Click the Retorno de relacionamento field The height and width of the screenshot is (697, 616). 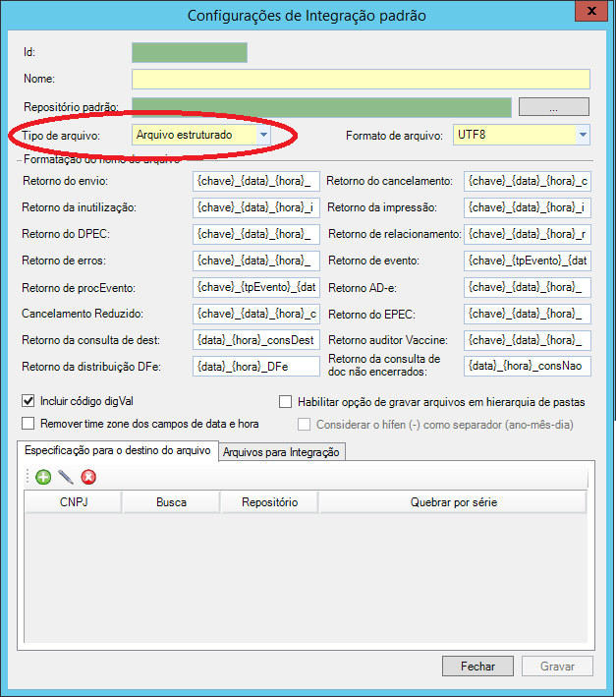[x=528, y=234]
